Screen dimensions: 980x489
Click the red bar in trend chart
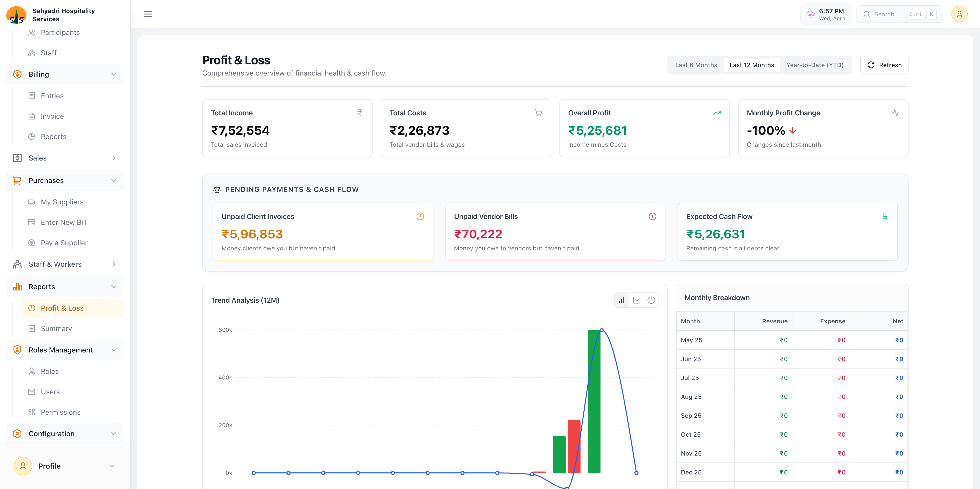pos(574,446)
